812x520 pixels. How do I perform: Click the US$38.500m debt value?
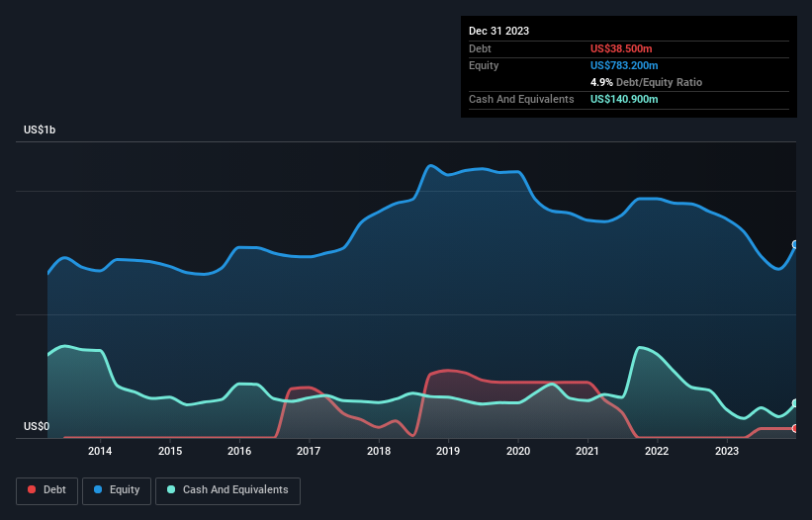(x=621, y=48)
